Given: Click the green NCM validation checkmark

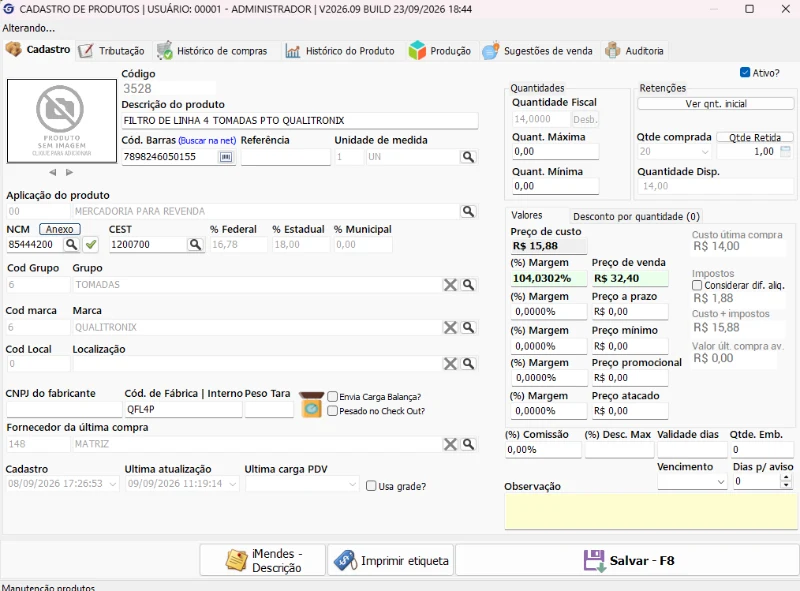Looking at the screenshot, I should (91, 244).
